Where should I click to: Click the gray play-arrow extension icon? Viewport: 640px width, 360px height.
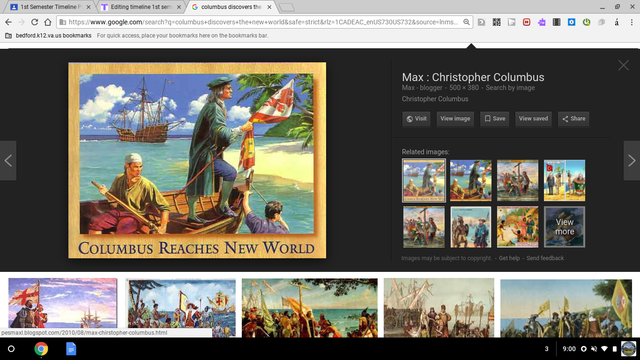[511, 22]
